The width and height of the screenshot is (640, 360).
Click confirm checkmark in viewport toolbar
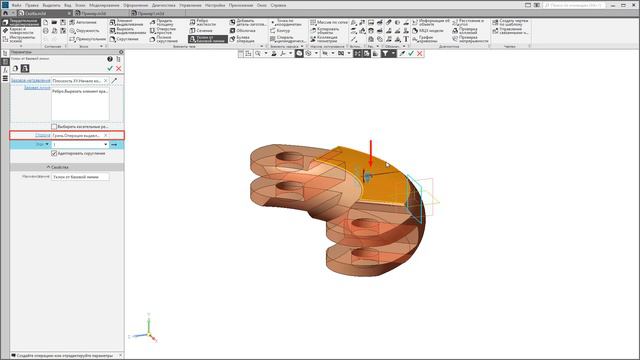tap(411, 53)
